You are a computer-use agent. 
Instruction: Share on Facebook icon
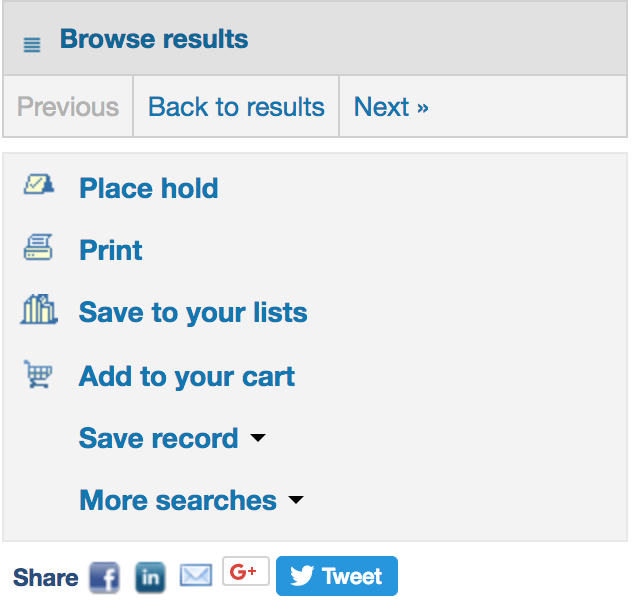pyautogui.click(x=104, y=577)
